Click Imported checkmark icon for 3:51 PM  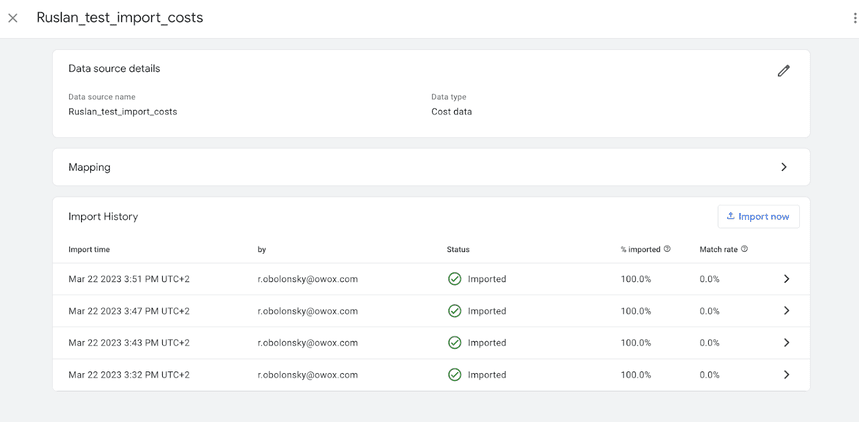coord(455,279)
